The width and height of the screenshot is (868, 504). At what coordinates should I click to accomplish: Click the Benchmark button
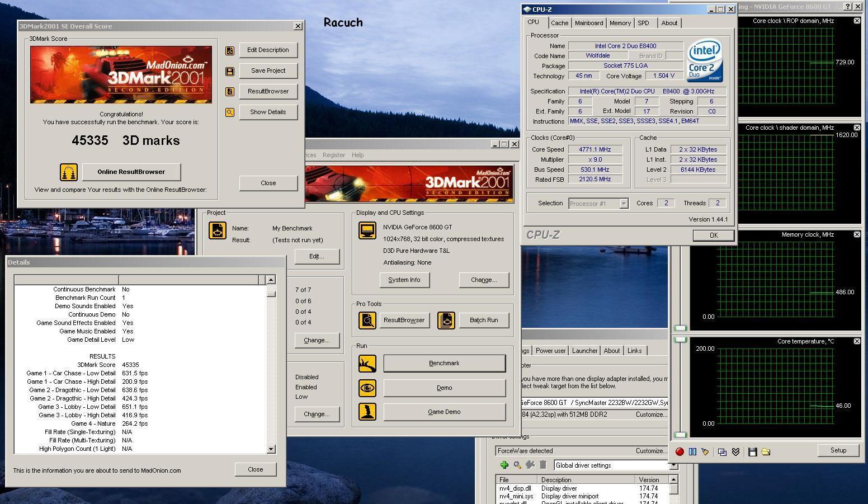point(445,363)
